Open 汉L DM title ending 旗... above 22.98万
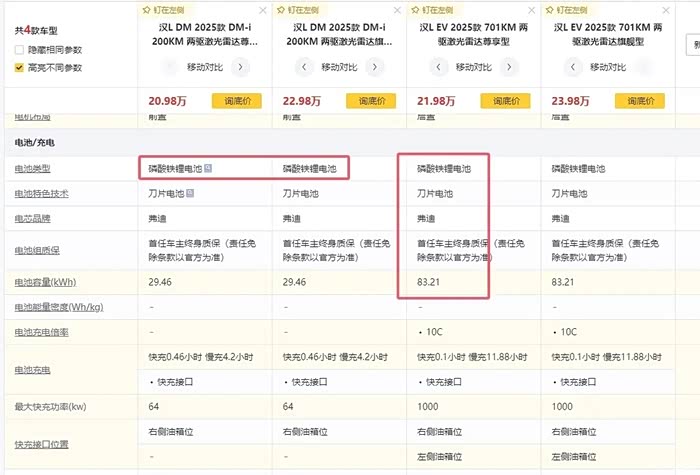 pos(339,34)
